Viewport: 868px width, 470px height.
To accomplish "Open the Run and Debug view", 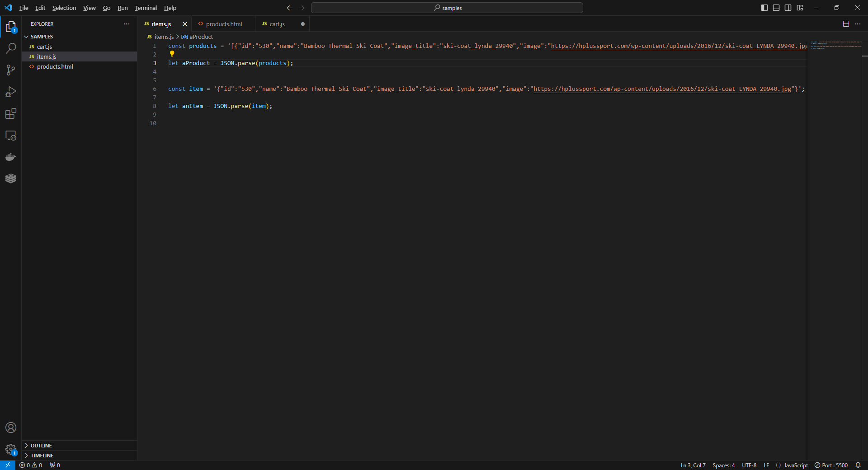I will point(11,92).
